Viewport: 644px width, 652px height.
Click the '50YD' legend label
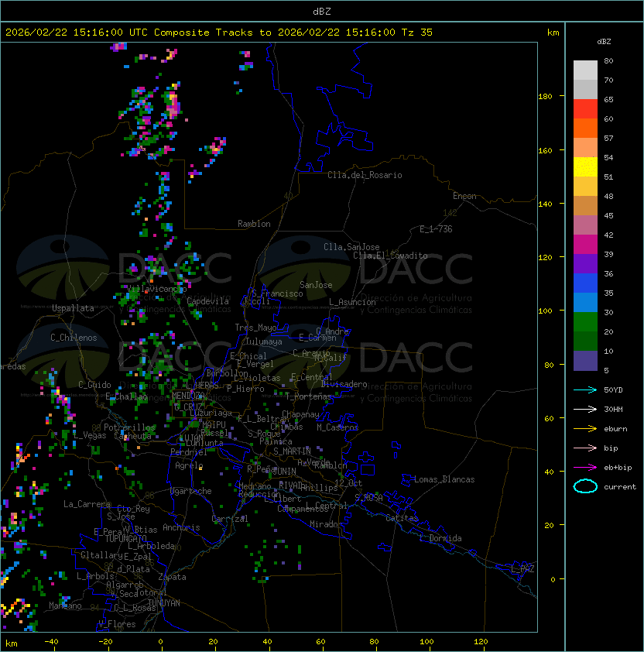(x=613, y=389)
